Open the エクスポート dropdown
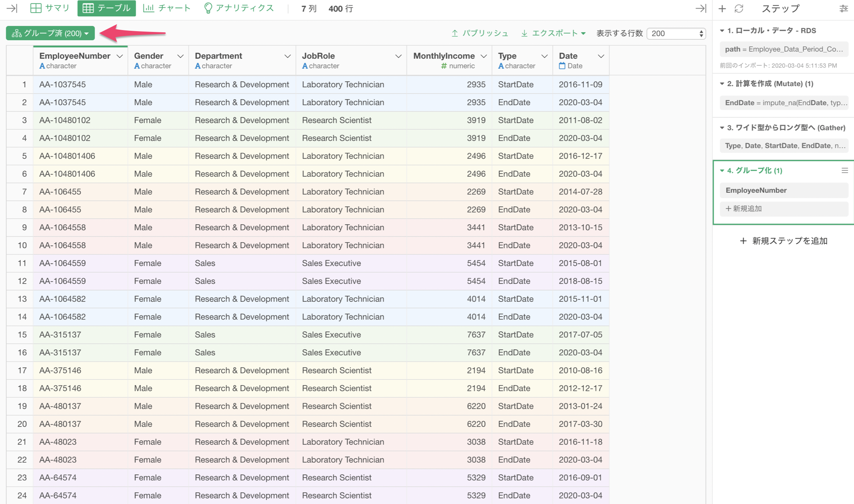 pyautogui.click(x=554, y=33)
